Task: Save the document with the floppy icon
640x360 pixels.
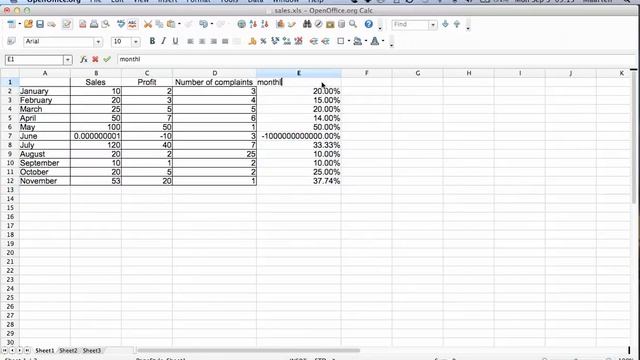Action: pos(40,24)
